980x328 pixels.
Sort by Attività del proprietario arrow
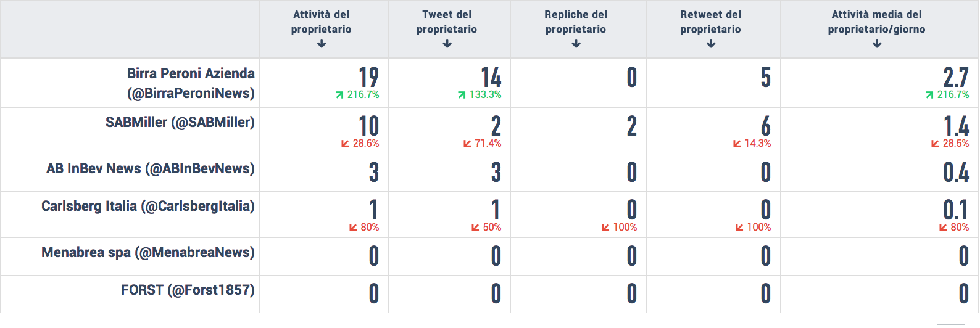322,44
